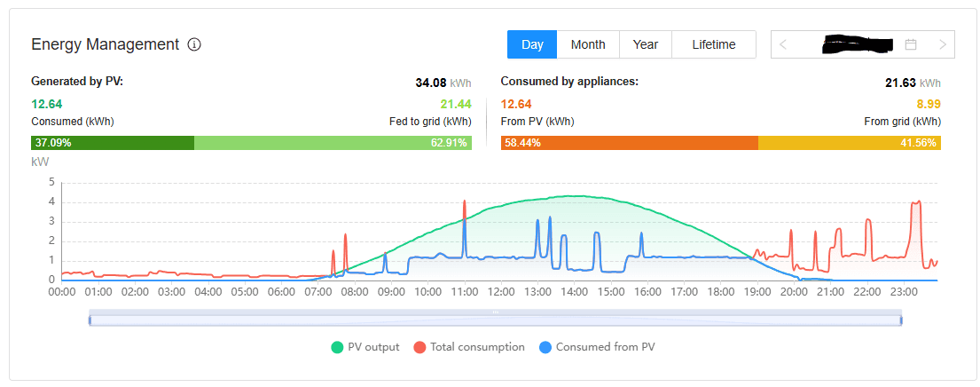This screenshot has width=980, height=387.
Task: Click the PV output peak near 14:00
Action: [574, 196]
